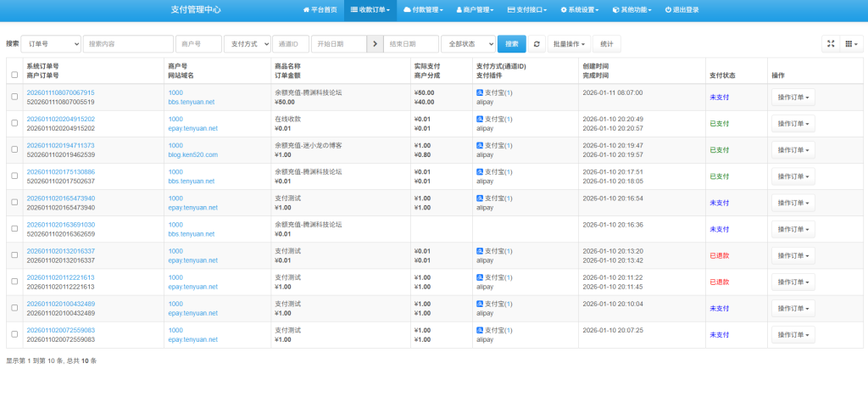868x408 pixels.
Task: Click the Alipay icon in the last row
Action: click(480, 330)
